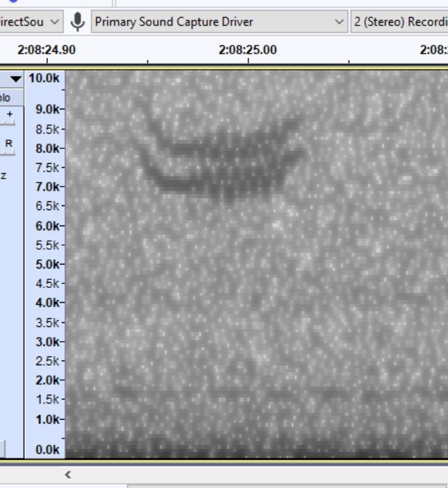Viewport: 448px width, 488px height.
Task: Click the 2.0k mark on the vertical scale
Action: (47, 380)
